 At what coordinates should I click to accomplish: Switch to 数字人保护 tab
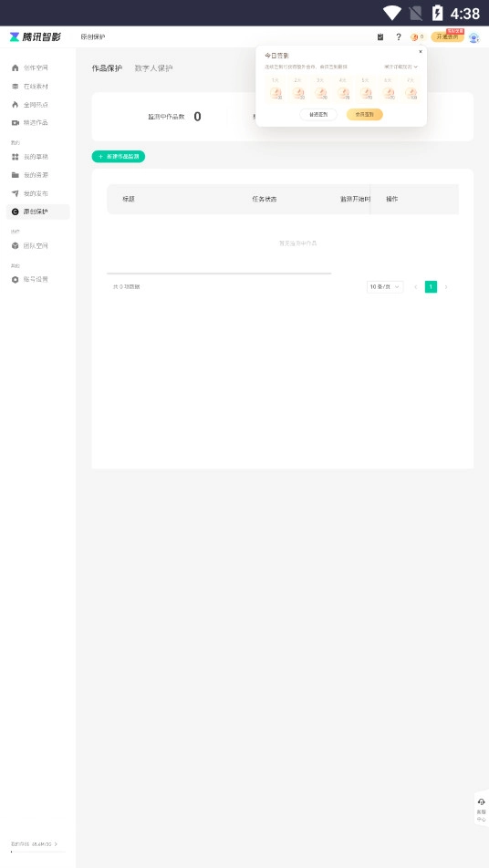tap(153, 68)
